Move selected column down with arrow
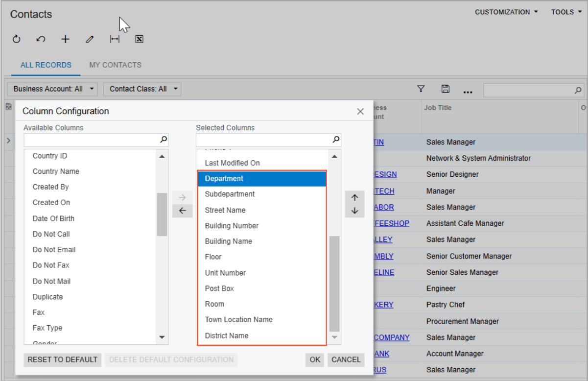 (355, 211)
